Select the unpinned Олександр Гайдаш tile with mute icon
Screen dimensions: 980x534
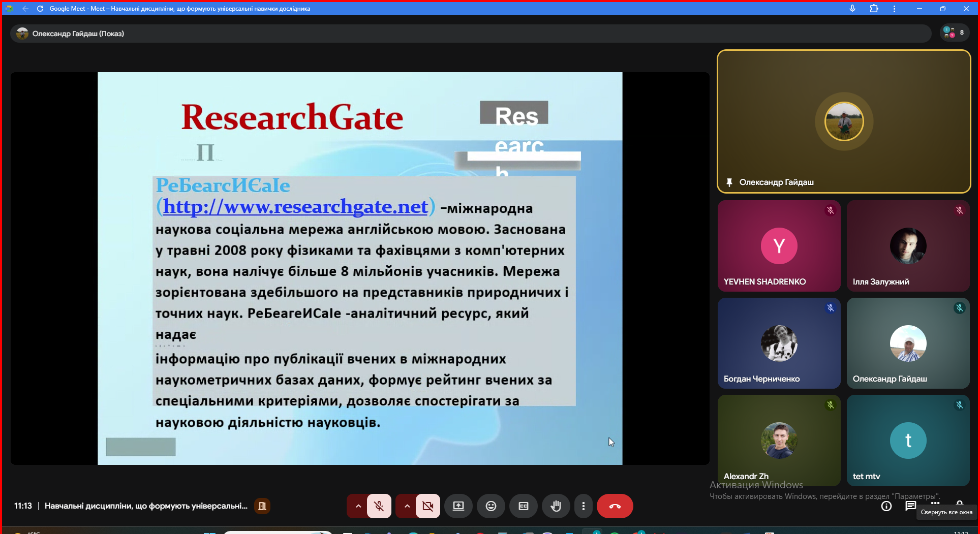click(908, 343)
